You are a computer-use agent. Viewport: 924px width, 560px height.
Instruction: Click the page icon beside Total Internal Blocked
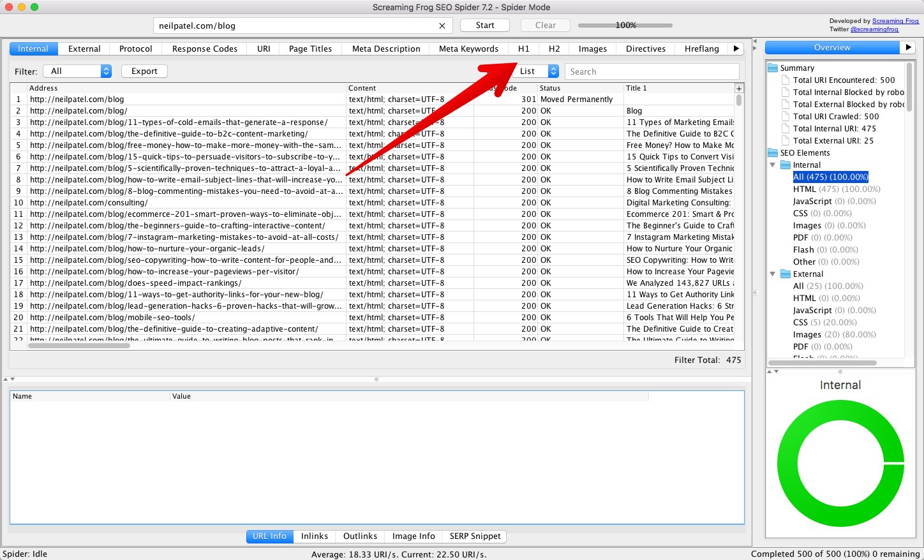point(786,92)
